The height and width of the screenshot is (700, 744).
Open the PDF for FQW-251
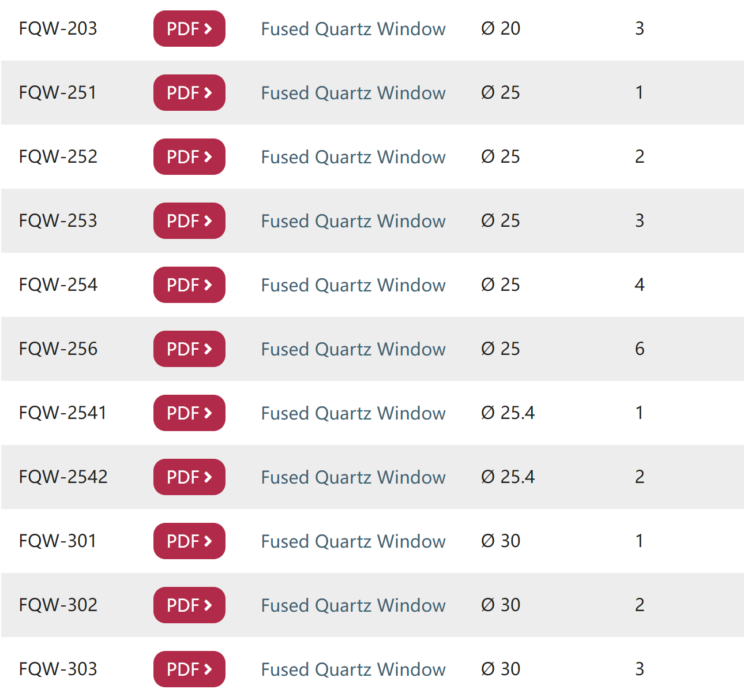(x=189, y=93)
